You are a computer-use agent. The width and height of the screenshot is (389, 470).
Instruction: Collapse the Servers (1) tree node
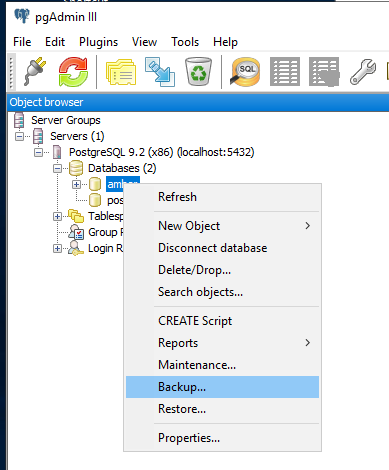(x=20, y=136)
